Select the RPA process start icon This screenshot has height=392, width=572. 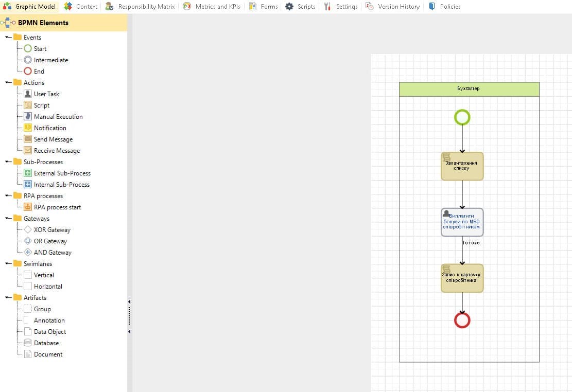pyautogui.click(x=28, y=207)
